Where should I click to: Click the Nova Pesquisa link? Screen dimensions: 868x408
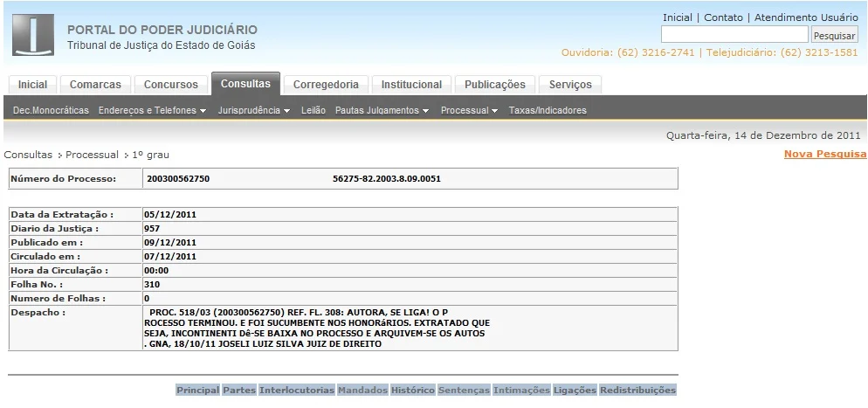[x=824, y=154]
